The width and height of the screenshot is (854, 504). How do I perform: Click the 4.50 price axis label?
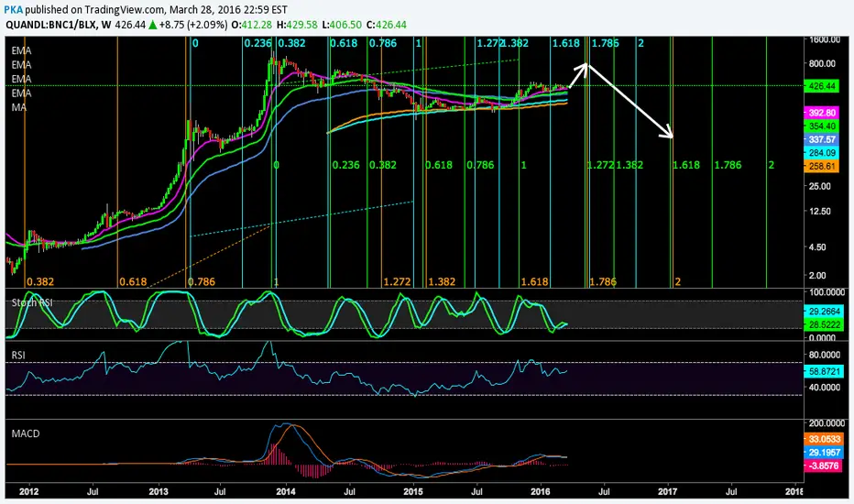pos(817,247)
